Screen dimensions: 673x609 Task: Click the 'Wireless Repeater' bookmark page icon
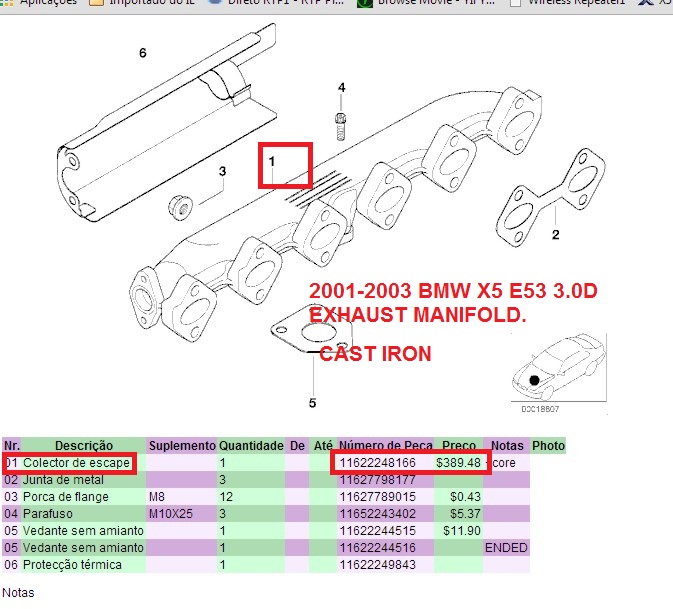(x=515, y=3)
